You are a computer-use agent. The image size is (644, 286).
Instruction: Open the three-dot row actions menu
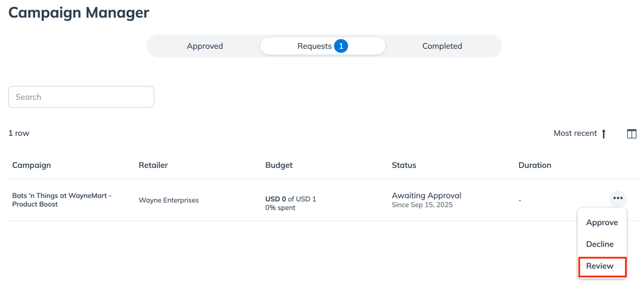[618, 198]
